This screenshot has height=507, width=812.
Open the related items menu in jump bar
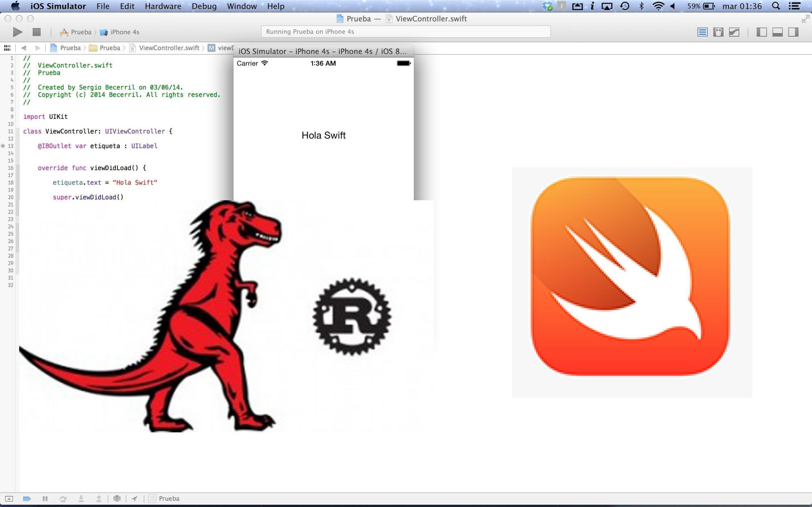[x=7, y=48]
